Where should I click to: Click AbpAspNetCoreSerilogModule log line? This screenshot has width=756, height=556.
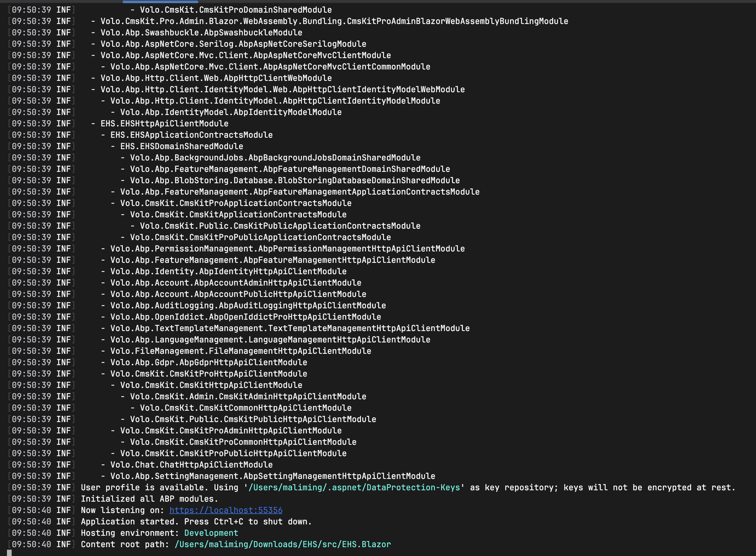[233, 44]
